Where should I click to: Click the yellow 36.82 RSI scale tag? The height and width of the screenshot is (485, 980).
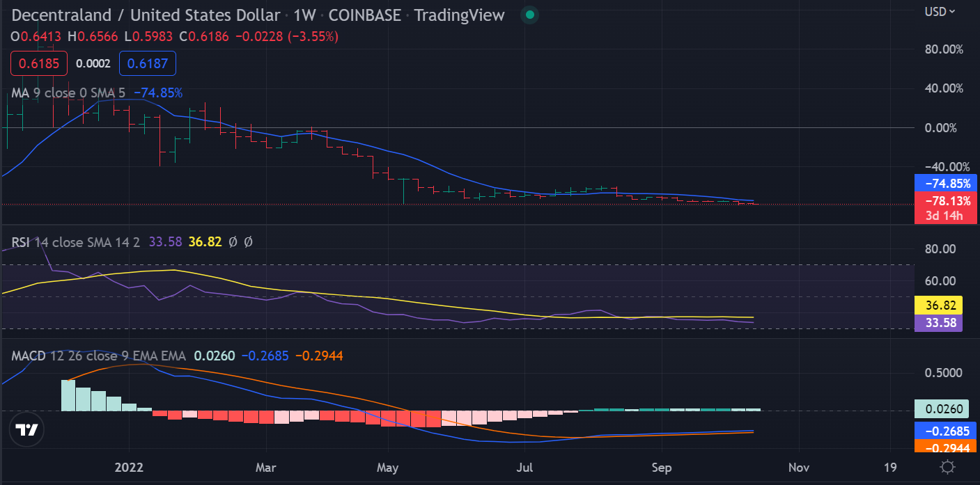click(938, 305)
